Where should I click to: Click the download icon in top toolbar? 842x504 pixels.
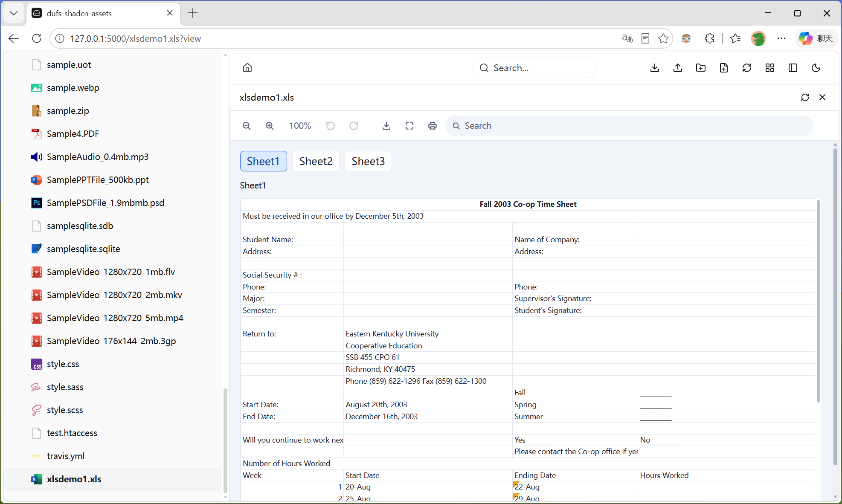pyautogui.click(x=655, y=68)
